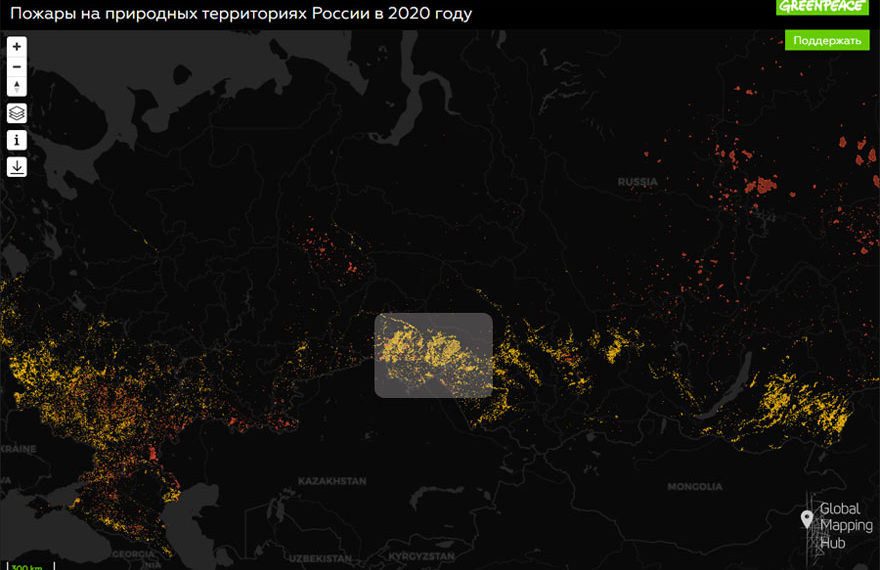Click the 300 km scale bar
The width and height of the screenshot is (880, 570).
27,565
